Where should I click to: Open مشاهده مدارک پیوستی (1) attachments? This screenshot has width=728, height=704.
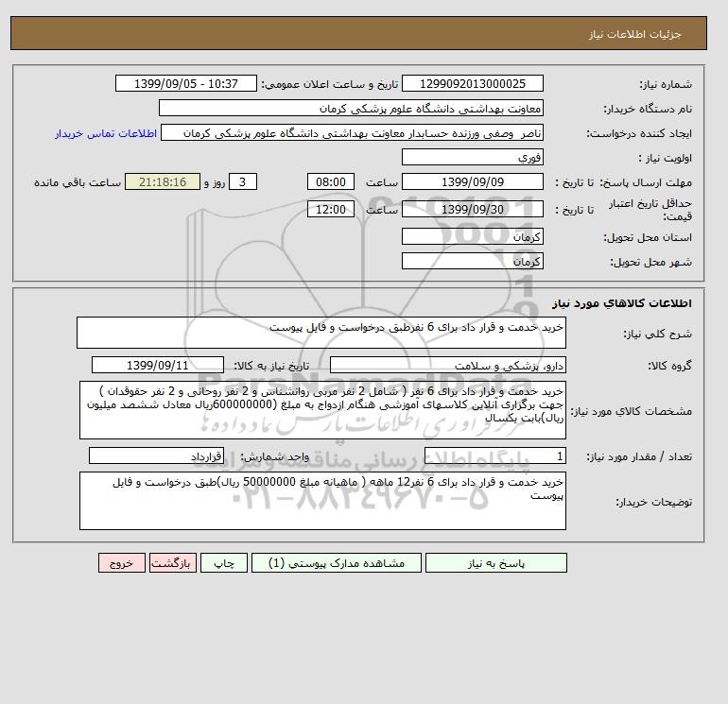(x=337, y=563)
